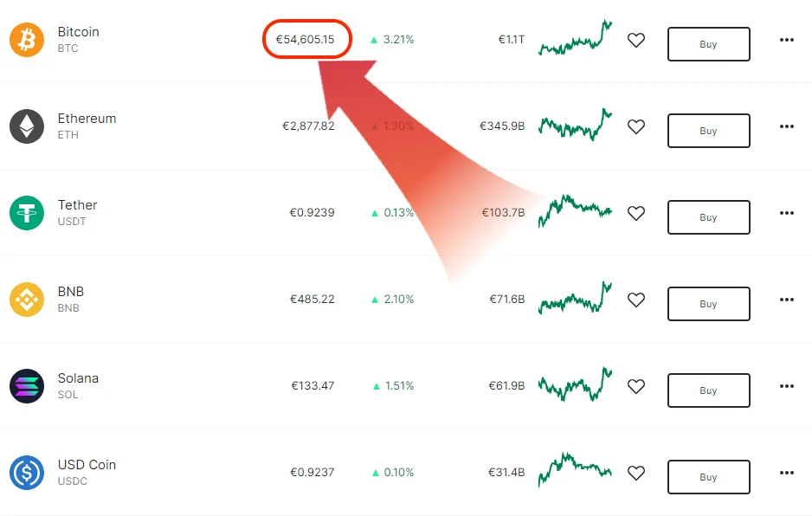Toggle the Ethereum watchlist heart
The width and height of the screenshot is (812, 516).
[636, 126]
